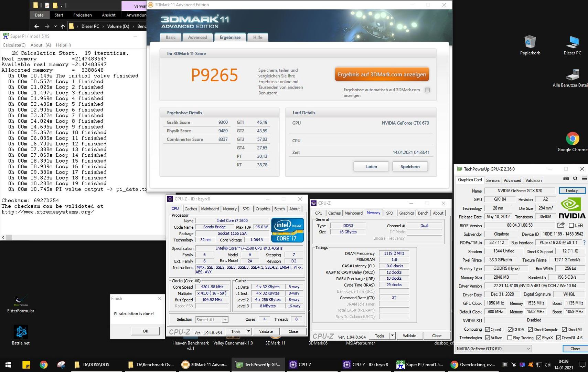The height and width of the screenshot is (372, 588).
Task: Click the yellow sticky notes taskbar icon
Action: point(26,365)
